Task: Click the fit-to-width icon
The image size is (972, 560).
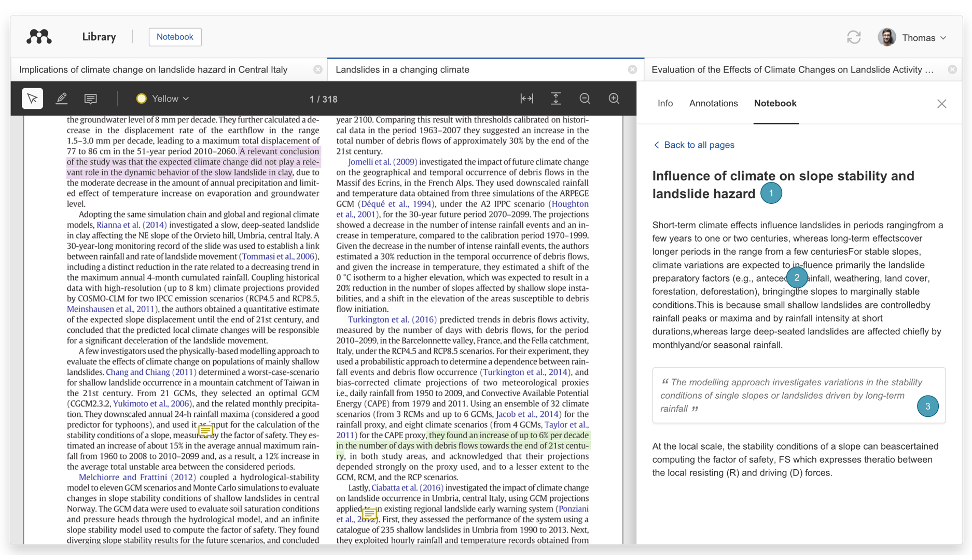Action: [x=526, y=99]
